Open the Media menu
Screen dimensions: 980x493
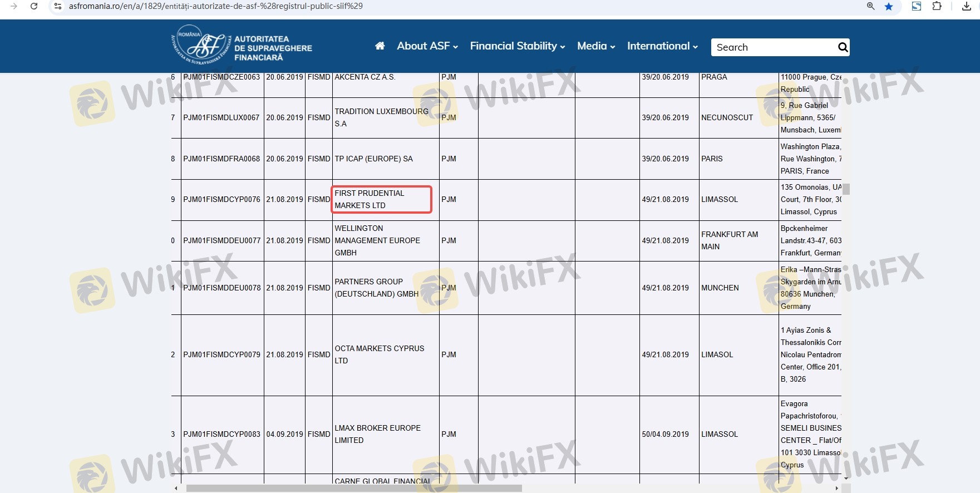[595, 46]
